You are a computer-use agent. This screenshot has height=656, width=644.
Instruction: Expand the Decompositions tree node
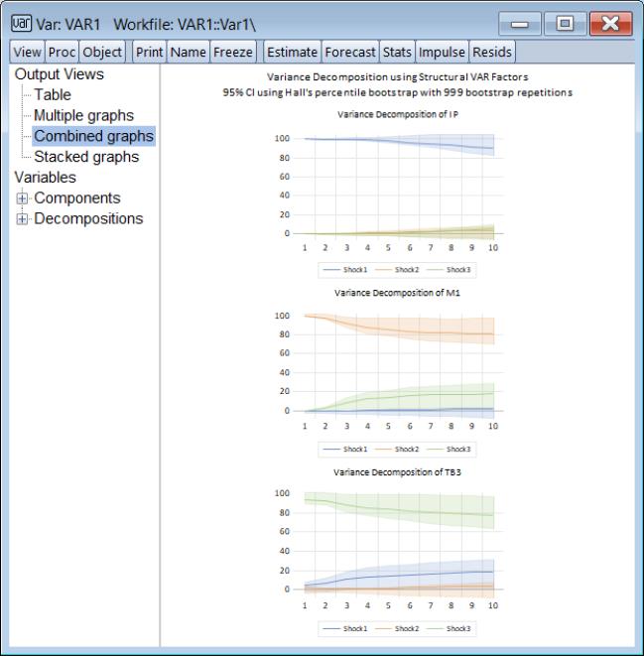[23, 219]
